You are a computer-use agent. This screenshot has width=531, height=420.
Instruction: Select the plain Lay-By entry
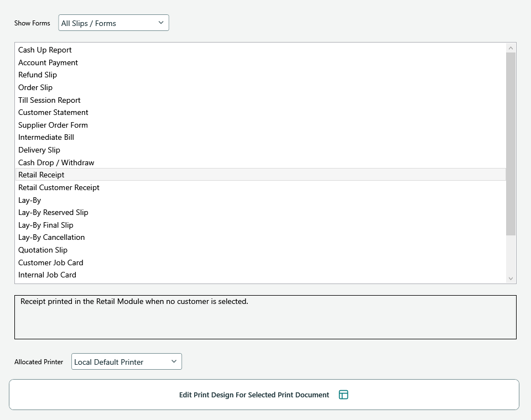[x=261, y=201]
